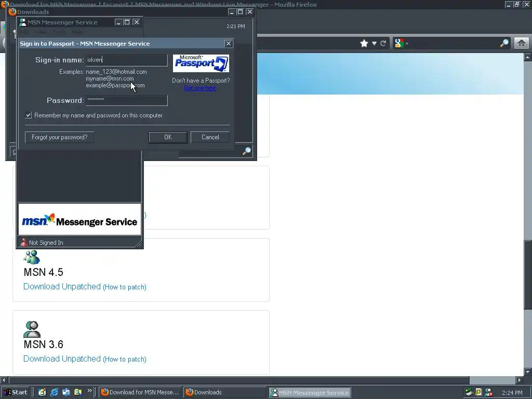Click the horizontal scrollbar left arrow
The image size is (532, 399).
coord(4,380)
